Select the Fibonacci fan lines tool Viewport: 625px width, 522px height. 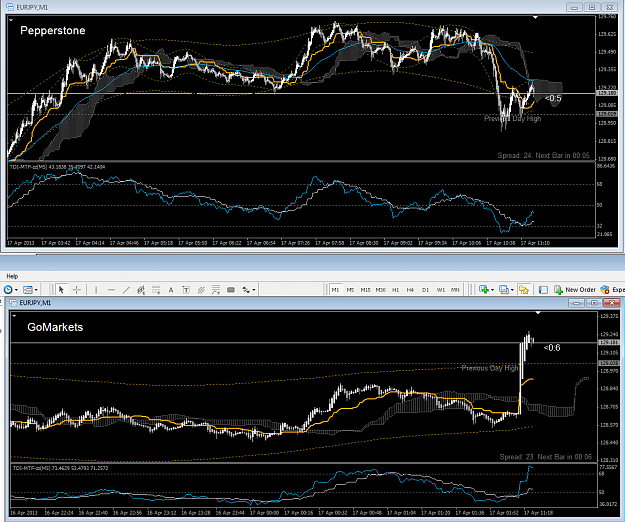(x=216, y=290)
